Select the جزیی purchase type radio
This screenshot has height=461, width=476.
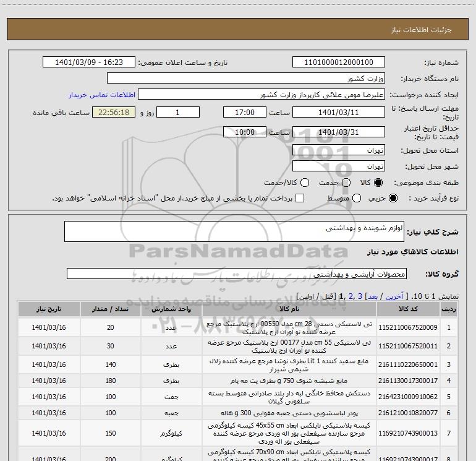393,198
